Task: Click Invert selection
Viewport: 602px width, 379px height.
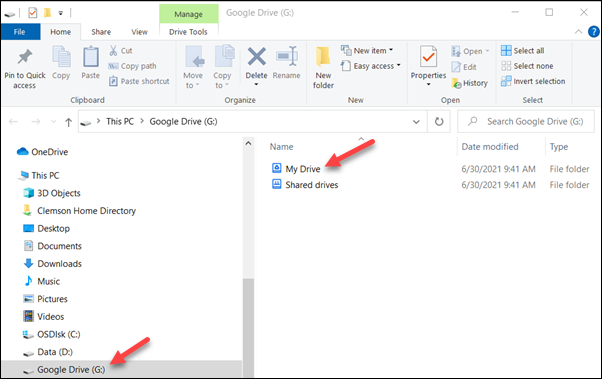Action: point(533,81)
